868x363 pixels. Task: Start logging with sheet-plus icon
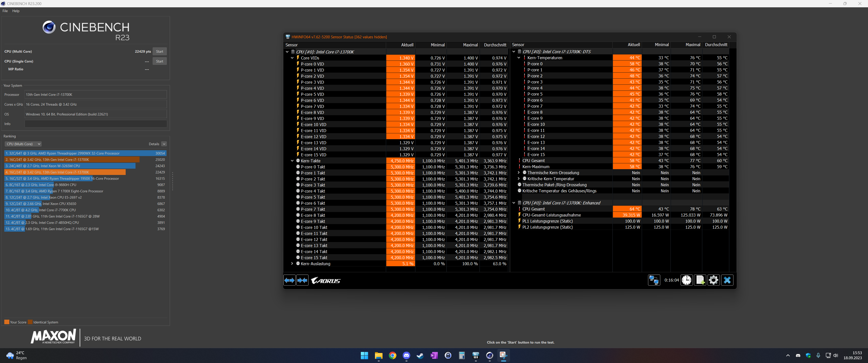pos(700,280)
